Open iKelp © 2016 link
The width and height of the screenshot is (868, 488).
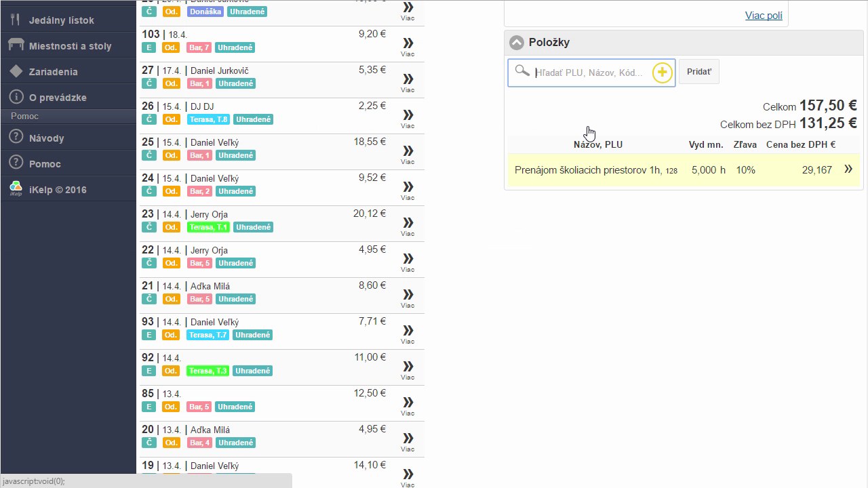coord(58,190)
